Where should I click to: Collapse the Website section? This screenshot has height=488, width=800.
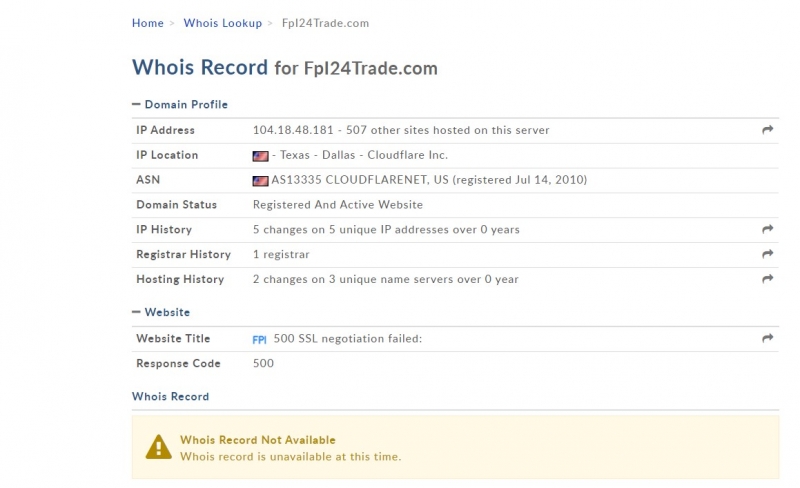click(161, 312)
